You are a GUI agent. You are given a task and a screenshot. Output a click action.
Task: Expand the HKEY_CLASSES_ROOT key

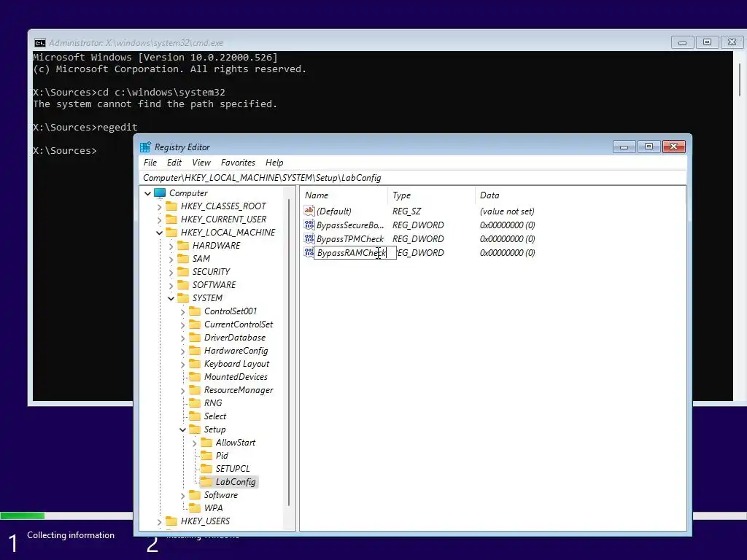tap(160, 206)
